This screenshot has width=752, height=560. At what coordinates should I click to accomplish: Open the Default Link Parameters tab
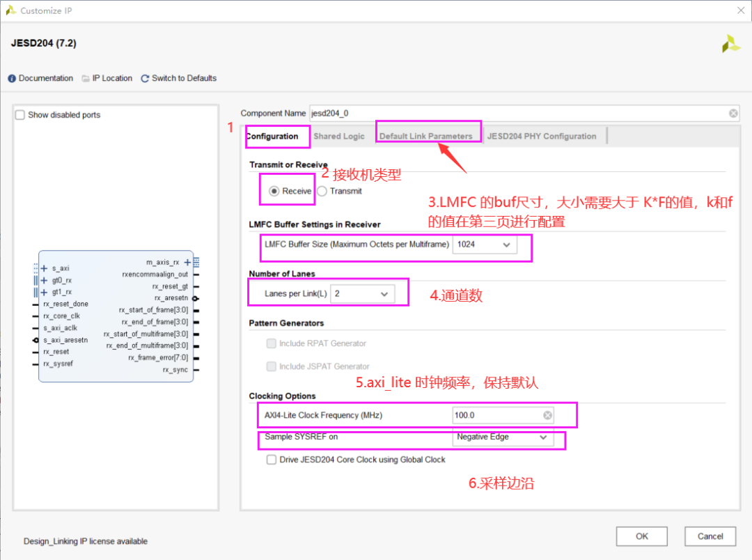click(x=426, y=137)
